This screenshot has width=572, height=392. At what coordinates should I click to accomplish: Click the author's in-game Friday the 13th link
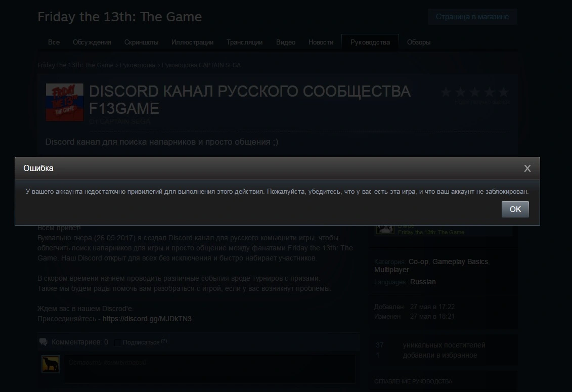[x=431, y=232]
